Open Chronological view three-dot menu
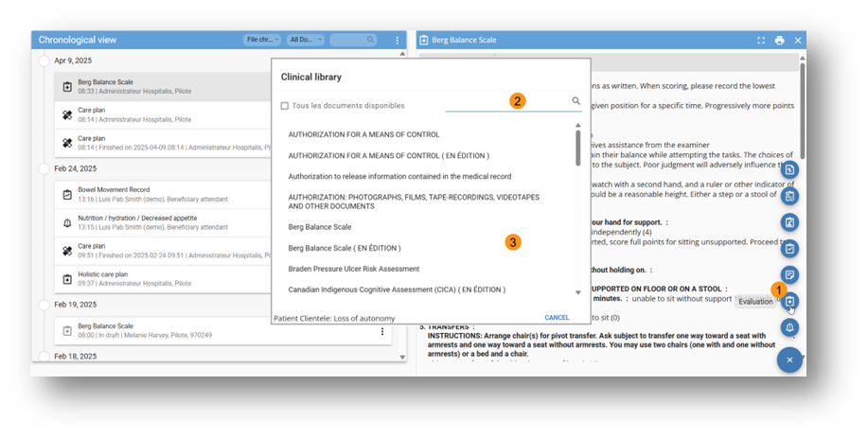This screenshot has height=438, width=868. click(397, 41)
